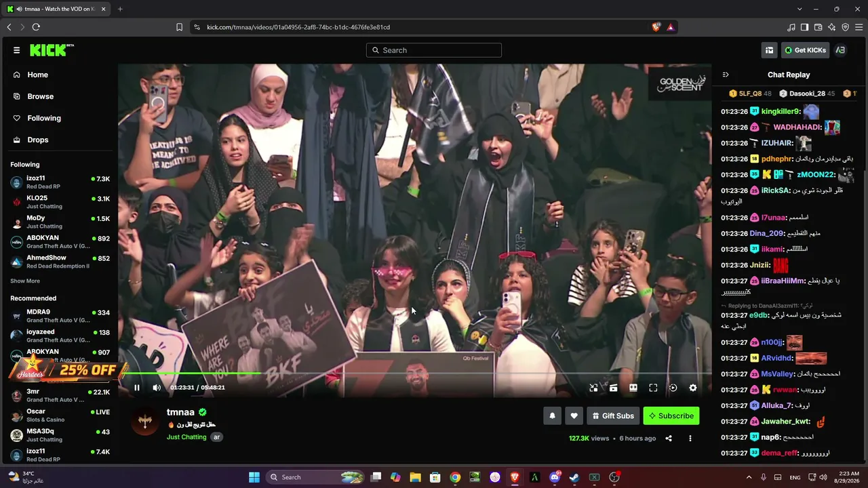
Task: Toggle theater mode icon in player
Action: point(633,388)
